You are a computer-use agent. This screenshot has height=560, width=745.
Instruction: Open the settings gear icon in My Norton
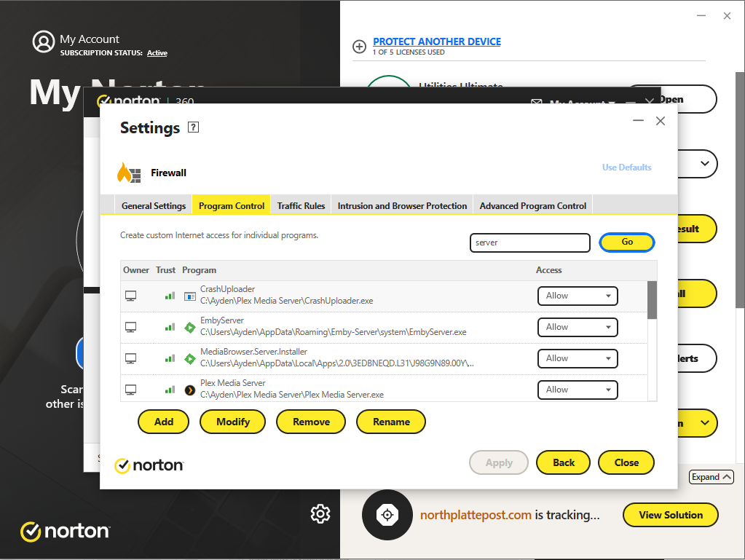[x=320, y=513]
